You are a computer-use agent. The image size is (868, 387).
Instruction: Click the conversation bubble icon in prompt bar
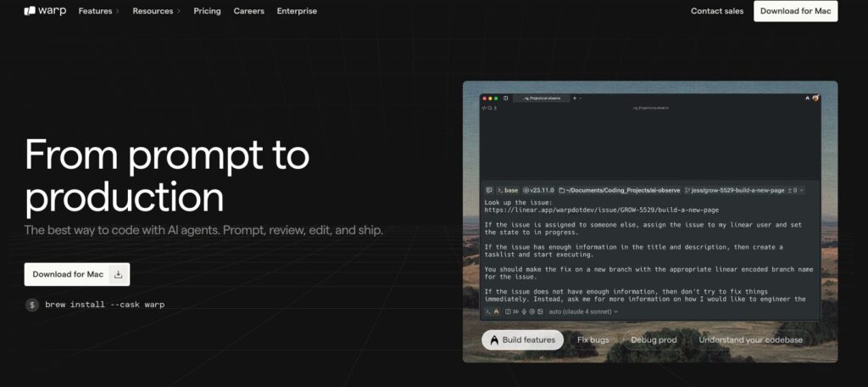pyautogui.click(x=489, y=190)
